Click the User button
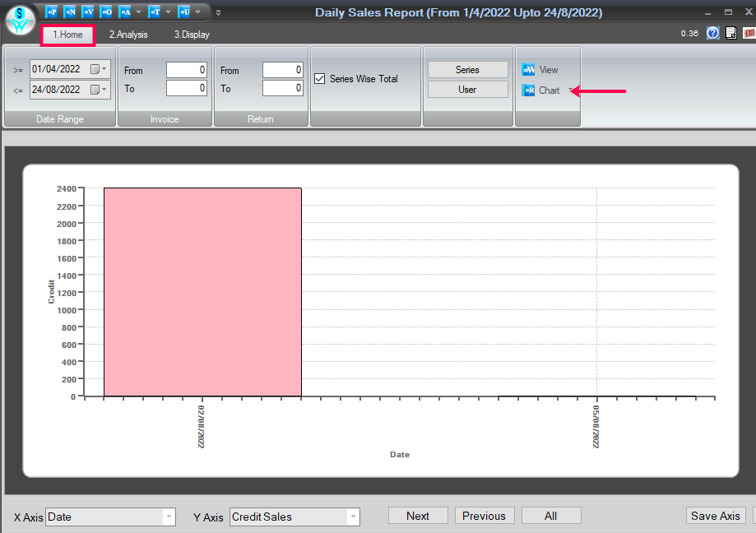 (x=468, y=90)
